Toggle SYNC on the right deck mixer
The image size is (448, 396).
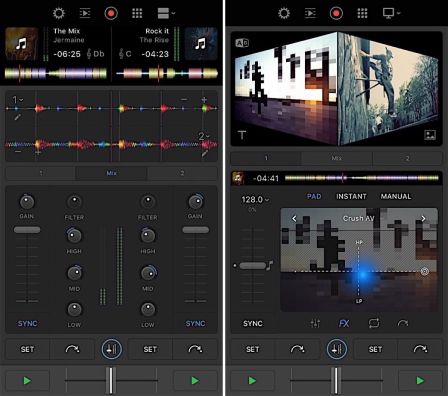coord(195,323)
